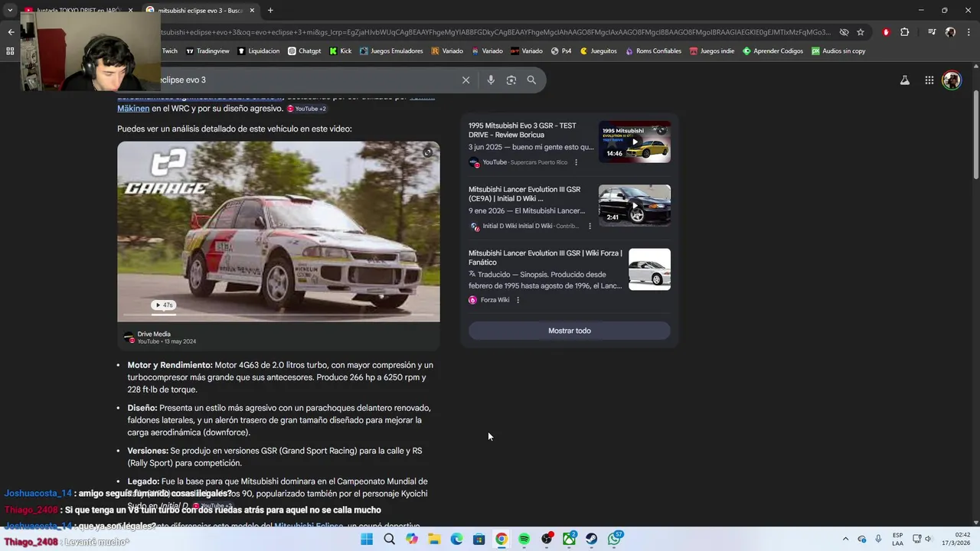Show hidden system tray icons
The height and width of the screenshot is (551, 980).
(845, 539)
